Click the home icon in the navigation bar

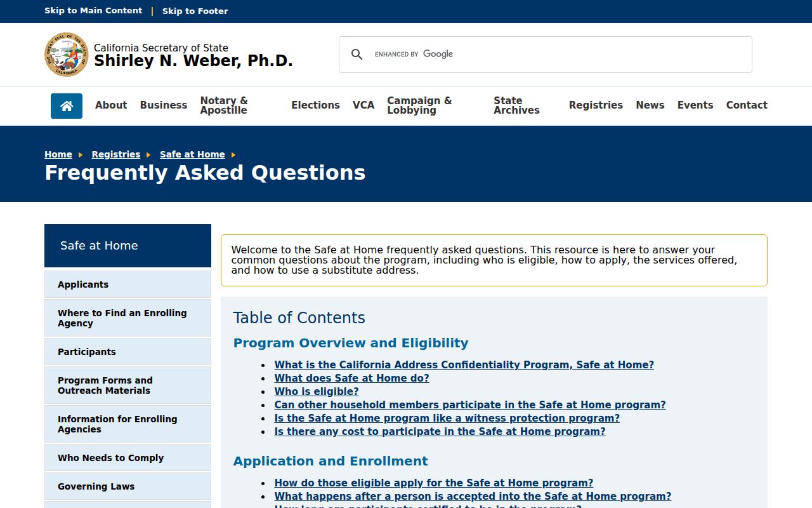67,106
